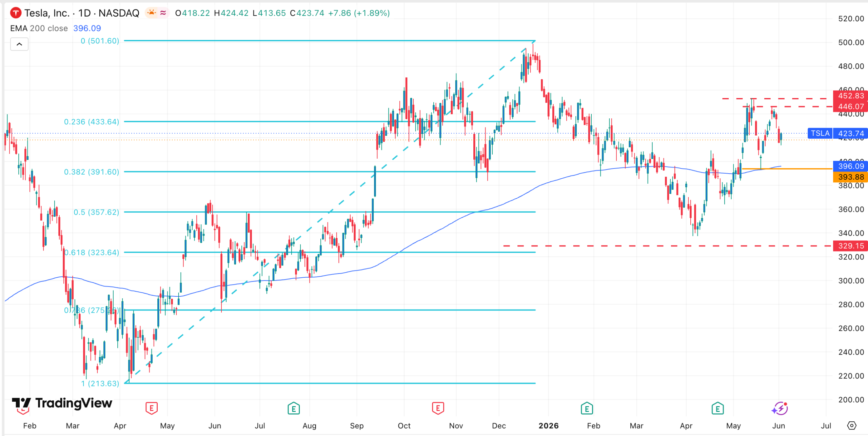The height and width of the screenshot is (436, 868).
Task: Click the 200.00 price axis label
Action: (851, 400)
